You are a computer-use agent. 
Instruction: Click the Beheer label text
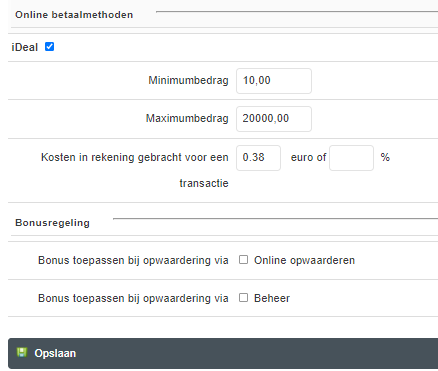pos(272,298)
